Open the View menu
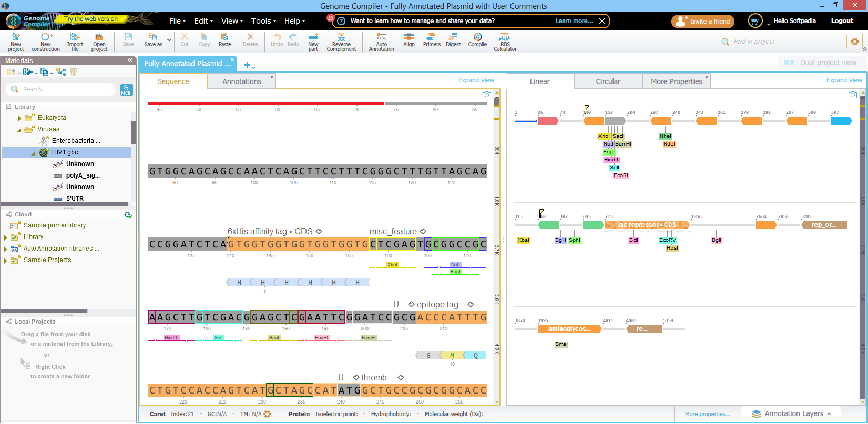 [232, 21]
